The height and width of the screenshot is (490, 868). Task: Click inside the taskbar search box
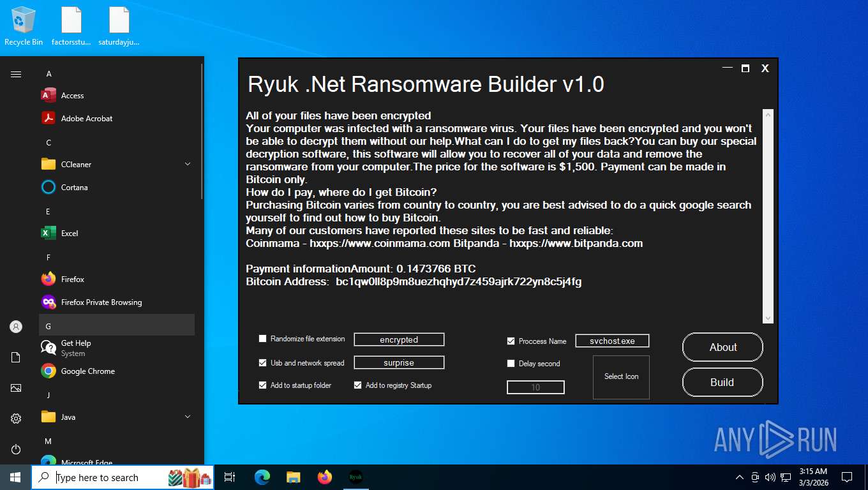click(123, 477)
